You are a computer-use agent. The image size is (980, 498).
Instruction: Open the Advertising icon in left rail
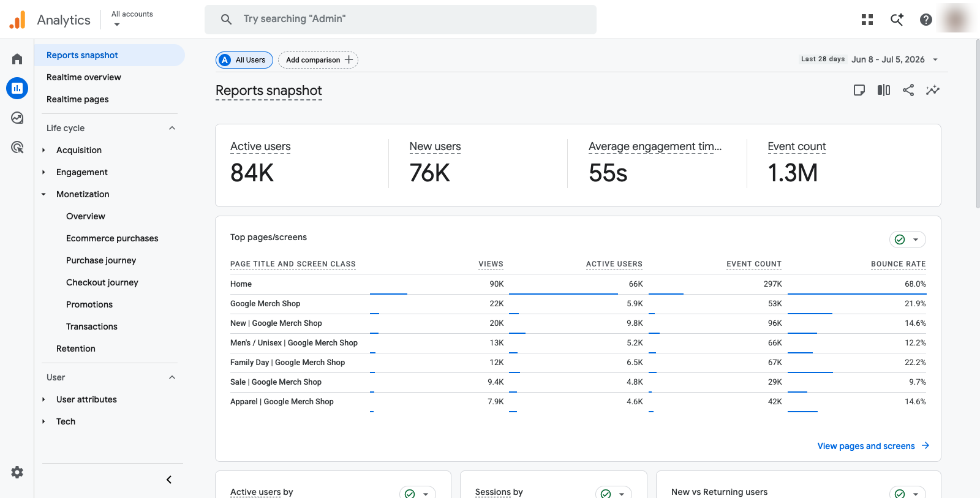tap(17, 147)
